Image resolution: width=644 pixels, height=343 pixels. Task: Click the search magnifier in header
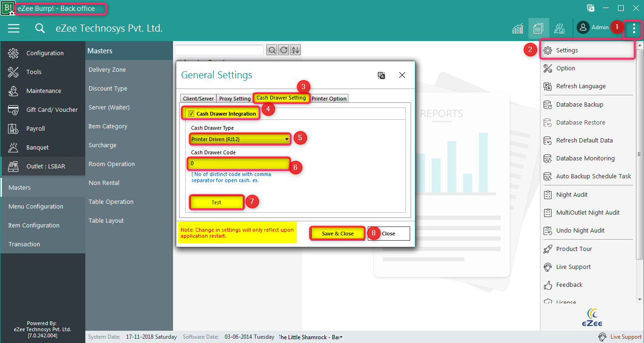click(x=40, y=29)
